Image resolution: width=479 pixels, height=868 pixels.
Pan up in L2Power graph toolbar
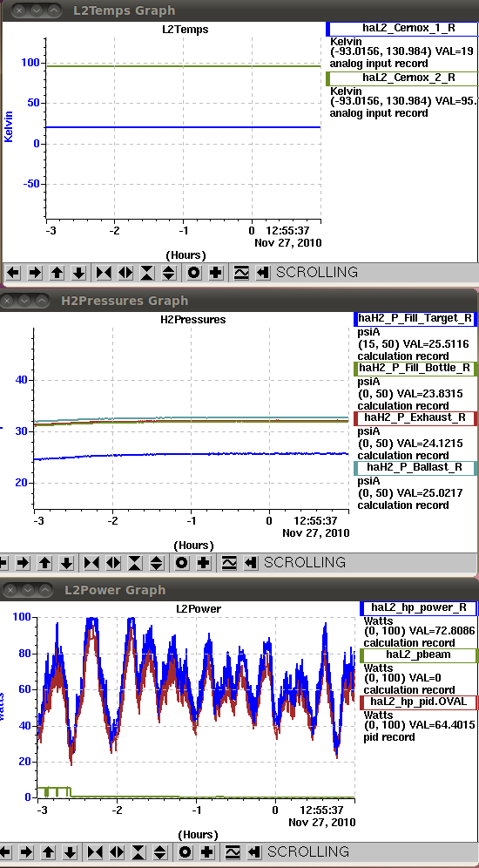pos(48,852)
